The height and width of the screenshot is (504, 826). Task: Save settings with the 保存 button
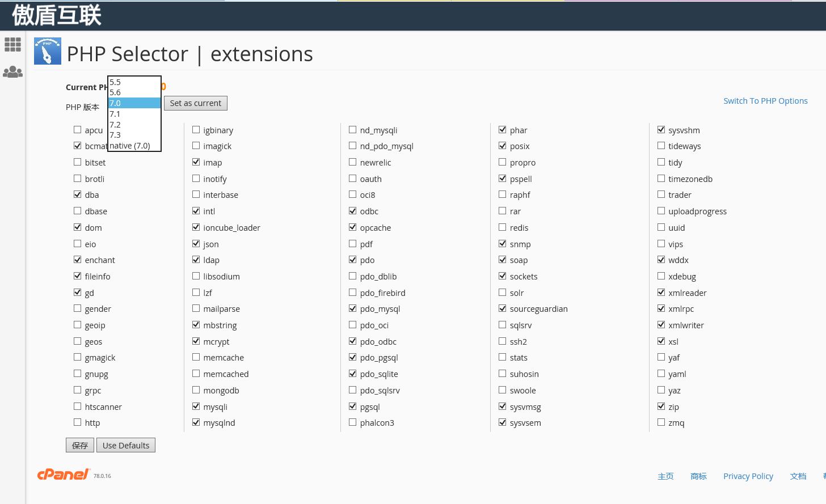[80, 446]
